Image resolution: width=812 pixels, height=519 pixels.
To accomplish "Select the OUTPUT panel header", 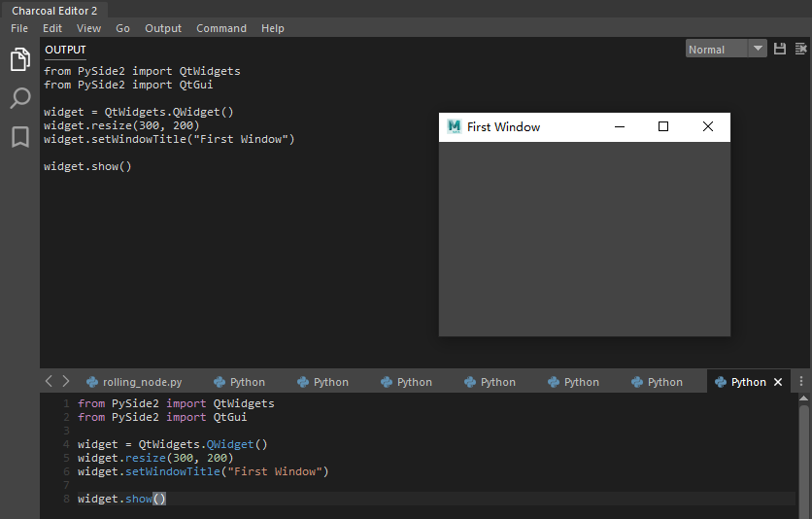I will [x=65, y=50].
